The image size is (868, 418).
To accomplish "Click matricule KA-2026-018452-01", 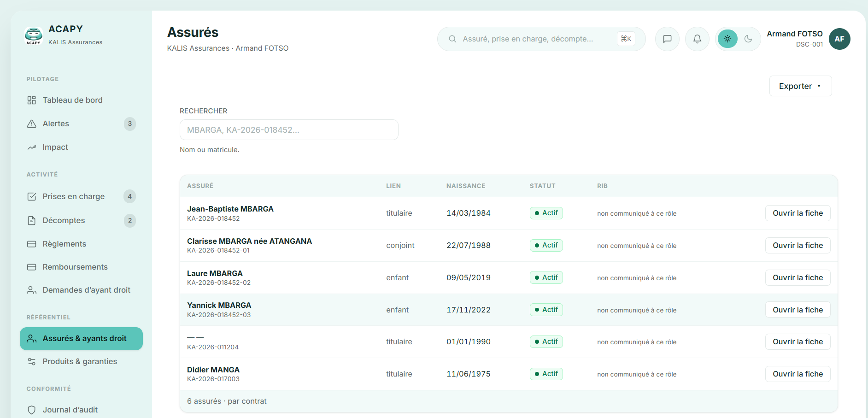I will 218,251.
